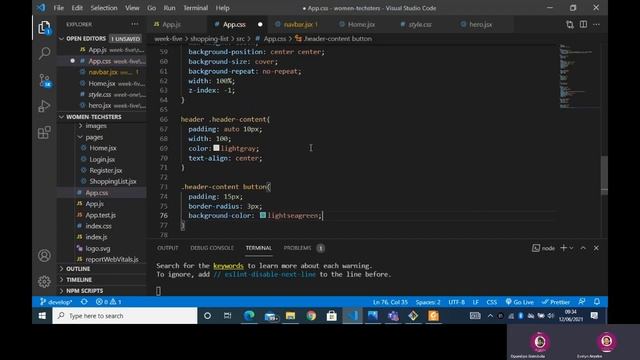The height and width of the screenshot is (360, 640).
Task: Open the Extensions view
Action: (44, 133)
